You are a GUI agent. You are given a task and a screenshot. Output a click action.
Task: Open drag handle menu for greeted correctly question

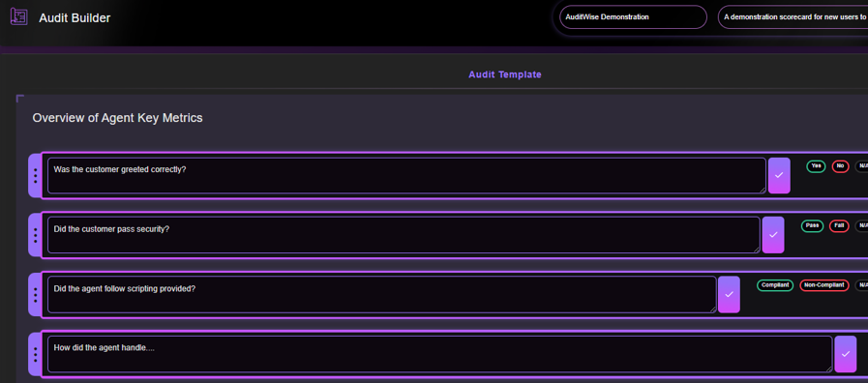[x=36, y=175]
